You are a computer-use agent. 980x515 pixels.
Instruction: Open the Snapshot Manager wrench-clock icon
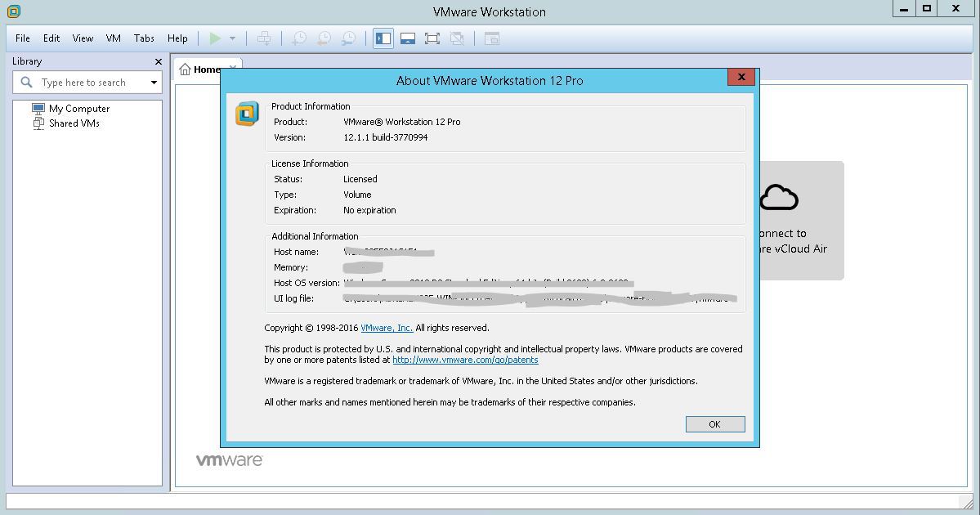[348, 38]
